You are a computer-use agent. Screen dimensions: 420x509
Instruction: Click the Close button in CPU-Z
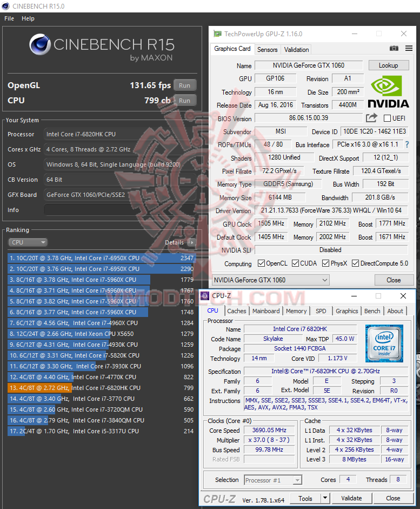[393, 498]
